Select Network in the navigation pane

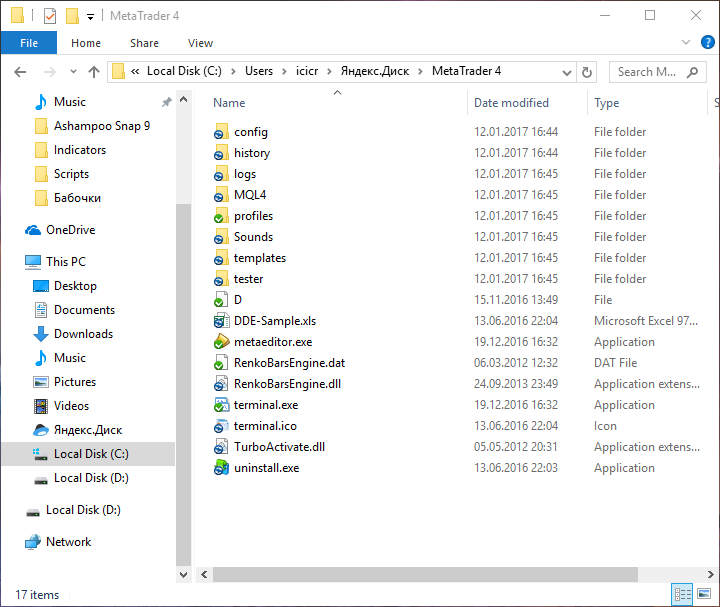[68, 542]
